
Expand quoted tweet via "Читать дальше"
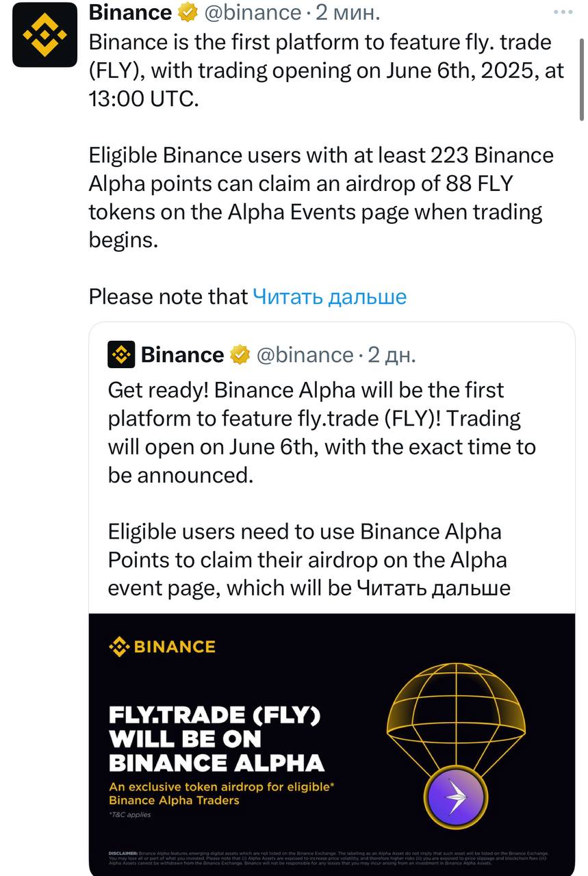coord(433,588)
